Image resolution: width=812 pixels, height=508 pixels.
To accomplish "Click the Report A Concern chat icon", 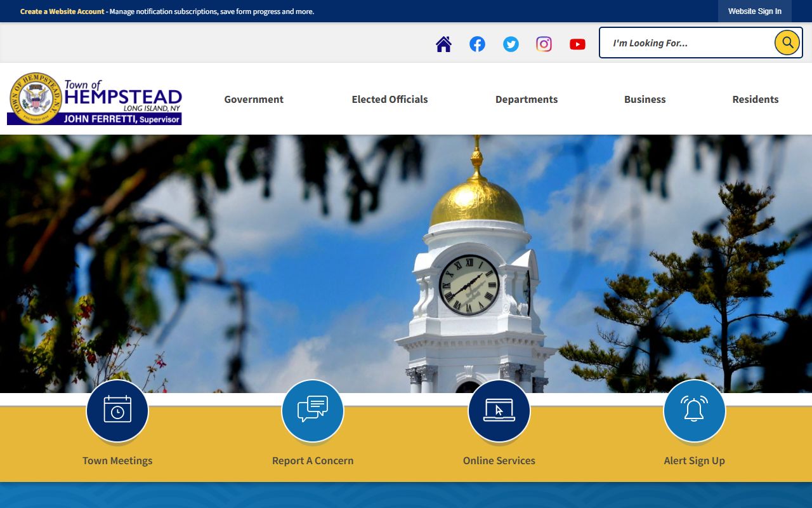I will [x=313, y=410].
